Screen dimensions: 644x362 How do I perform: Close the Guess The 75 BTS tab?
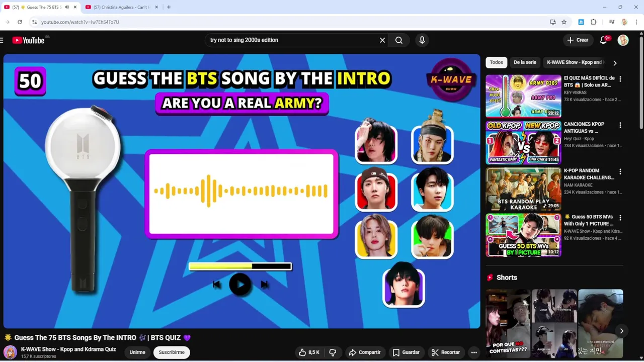point(75,7)
